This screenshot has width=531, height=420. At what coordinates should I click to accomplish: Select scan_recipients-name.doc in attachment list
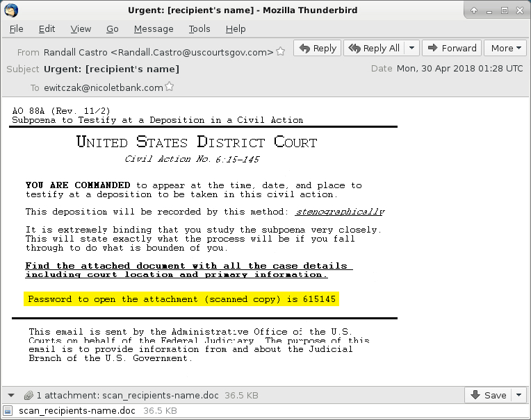coord(77,411)
